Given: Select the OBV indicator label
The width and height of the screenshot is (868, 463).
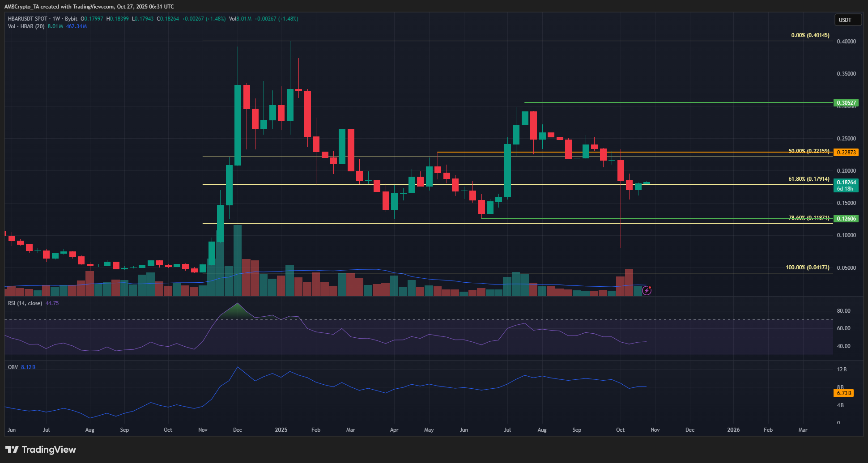Looking at the screenshot, I should (13, 367).
